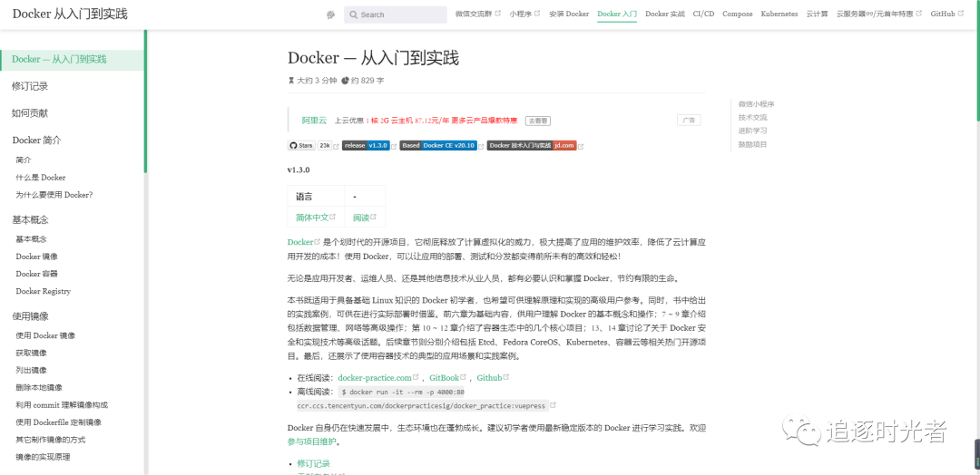The height and width of the screenshot is (475, 980).
Task: Open 利用 commit 理解镜像构成 in sidebar
Action: 62,405
